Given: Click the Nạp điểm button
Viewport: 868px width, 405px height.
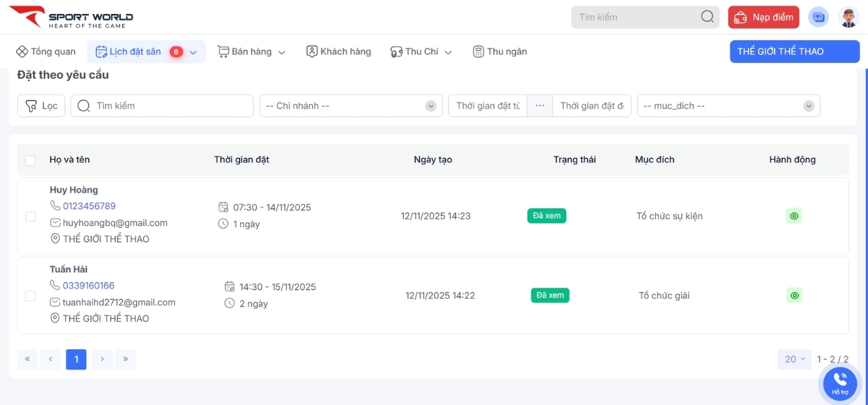Looking at the screenshot, I should point(763,17).
